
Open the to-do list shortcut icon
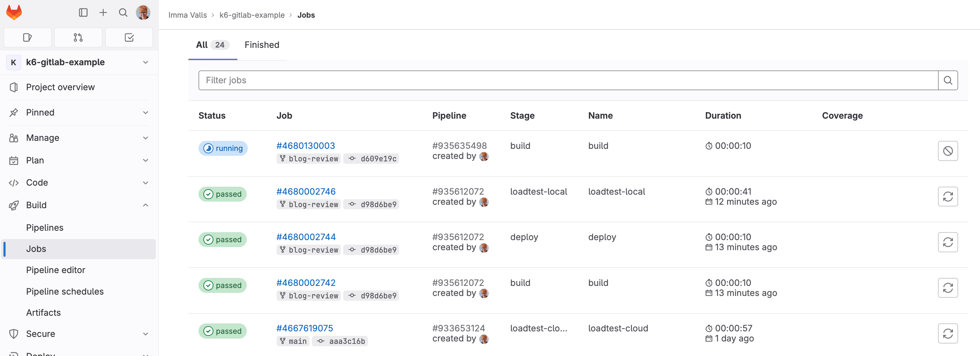pos(129,37)
